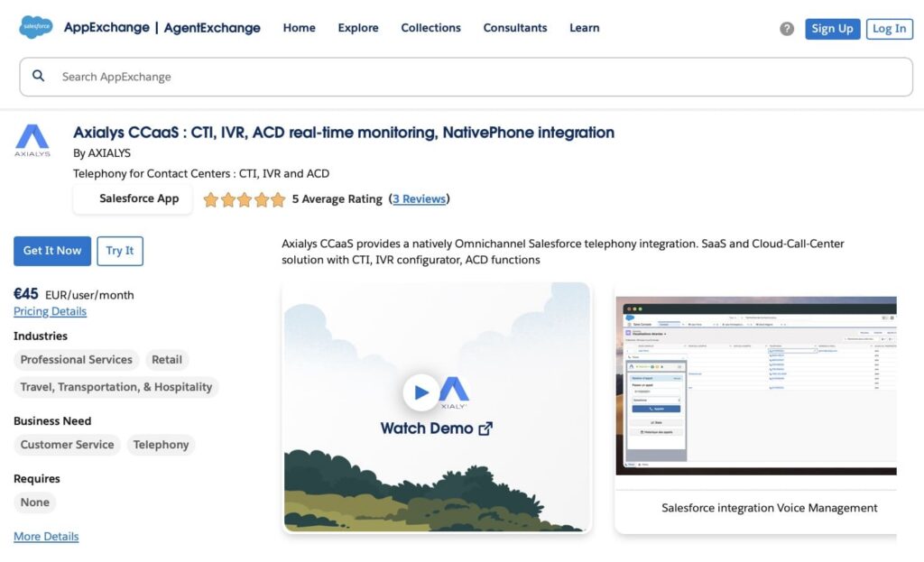The image size is (924, 562).
Task: Select the Learn navigation item
Action: coord(584,28)
